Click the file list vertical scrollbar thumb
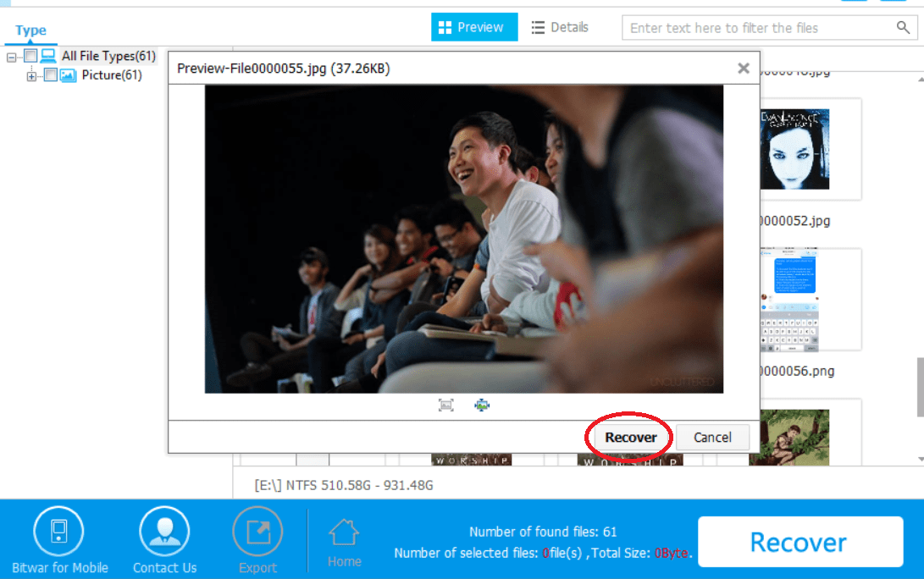Screen dimensions: 924x579 point(920,386)
